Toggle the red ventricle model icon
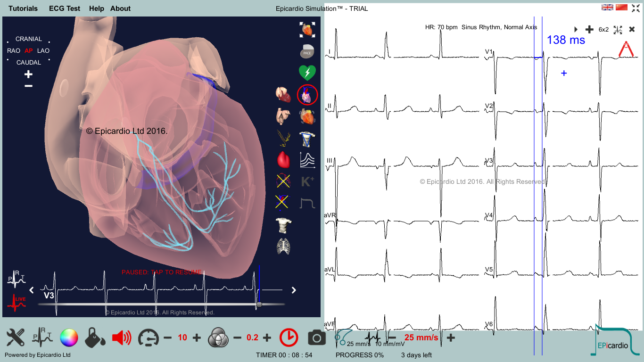The height and width of the screenshot is (362, 644). coord(283,159)
